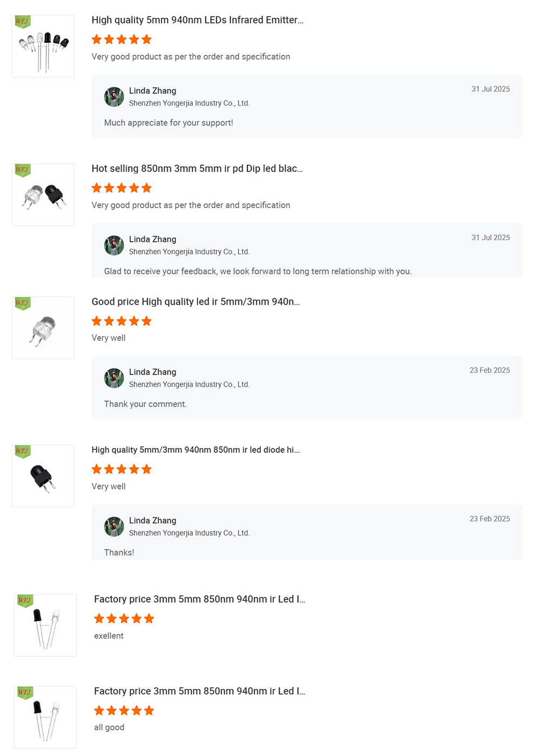Screen dimensions: 540x756
Task: Open the black ir led diode thumbnail
Action: 43,476
